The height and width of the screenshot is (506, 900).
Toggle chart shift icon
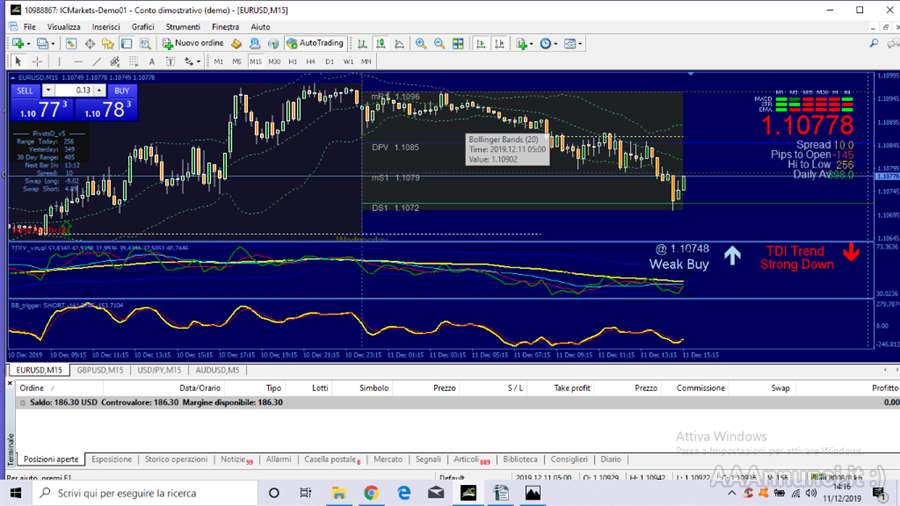(x=499, y=44)
